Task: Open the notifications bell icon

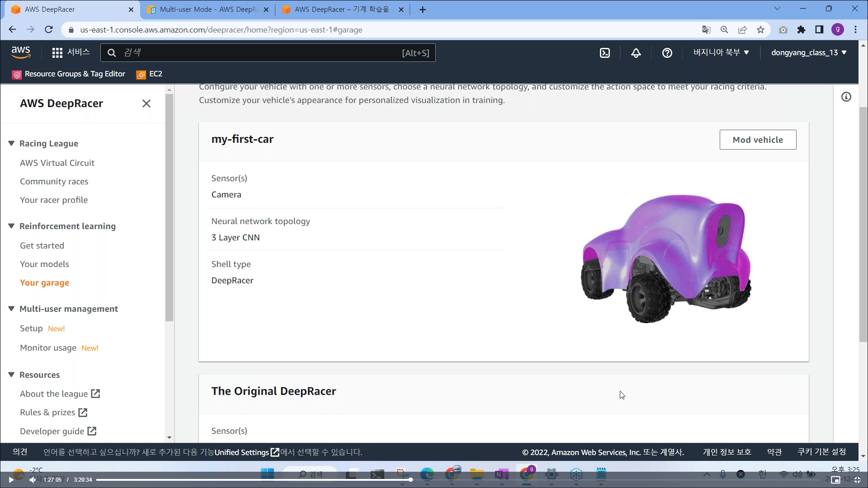Action: (636, 53)
